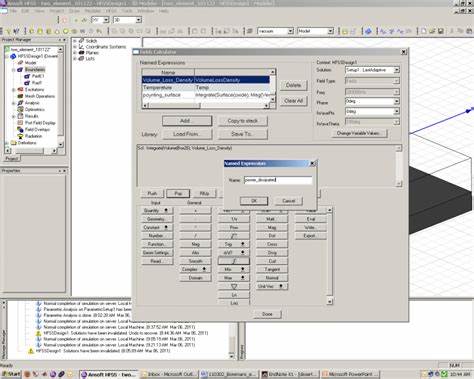The height and width of the screenshot is (379, 474).
Task: Click the Read input button
Action: tap(157, 261)
